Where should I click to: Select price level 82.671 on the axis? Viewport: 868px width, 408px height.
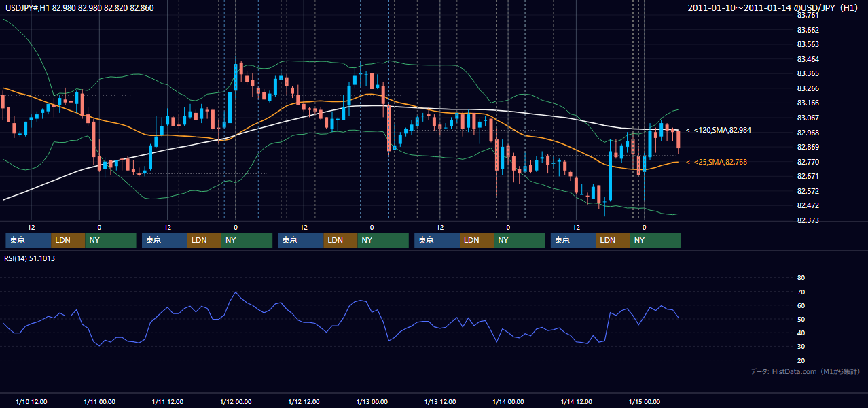(808, 176)
